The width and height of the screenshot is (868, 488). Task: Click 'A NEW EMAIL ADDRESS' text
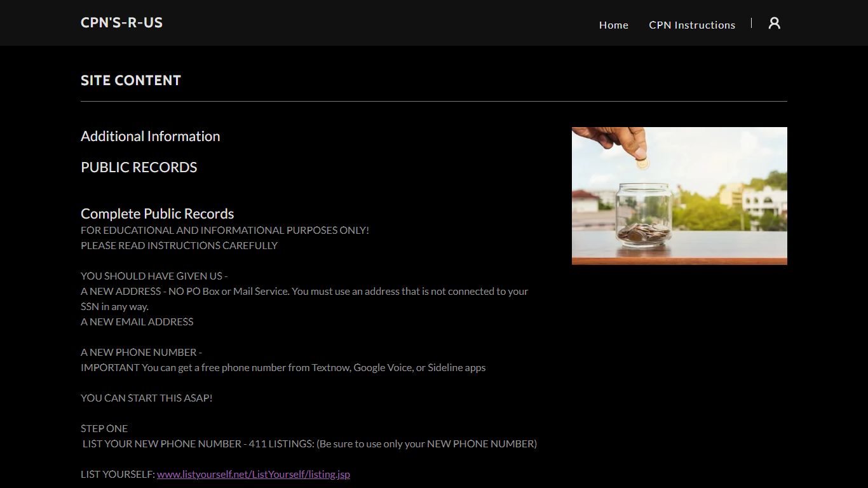(137, 322)
